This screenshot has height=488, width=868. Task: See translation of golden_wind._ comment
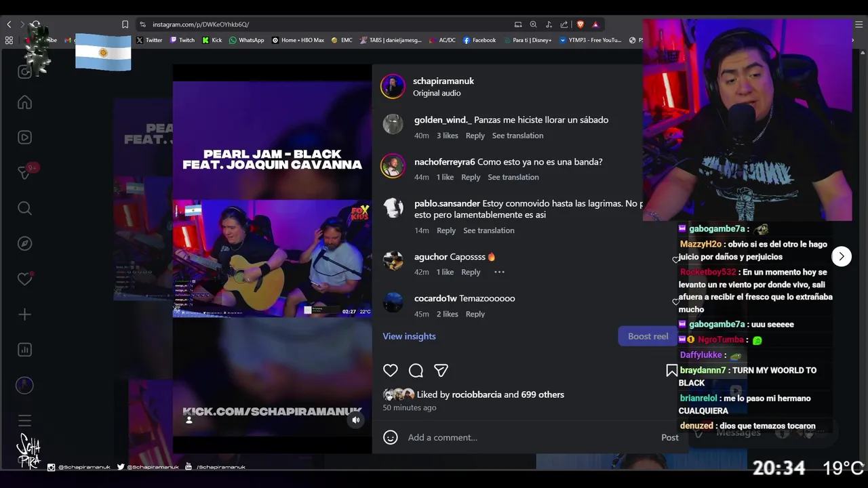tap(517, 136)
